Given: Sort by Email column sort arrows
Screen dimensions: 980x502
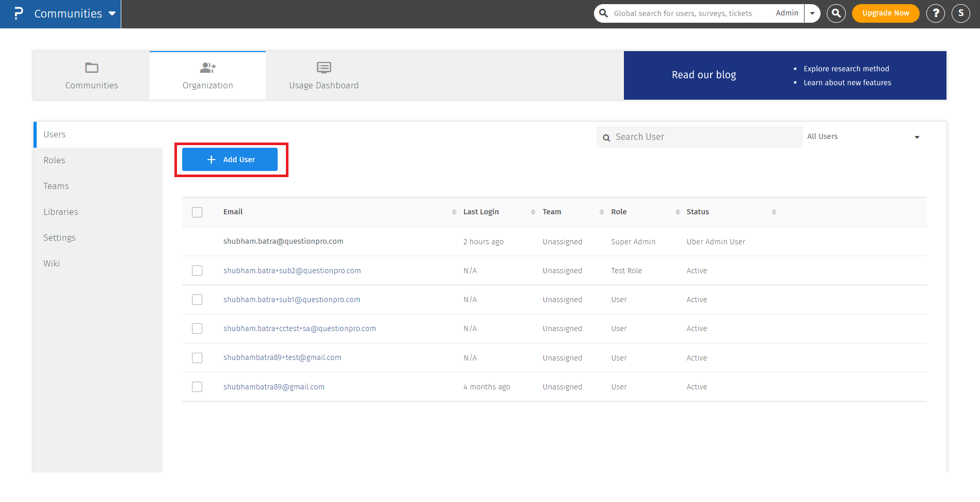Looking at the screenshot, I should click(x=454, y=212).
